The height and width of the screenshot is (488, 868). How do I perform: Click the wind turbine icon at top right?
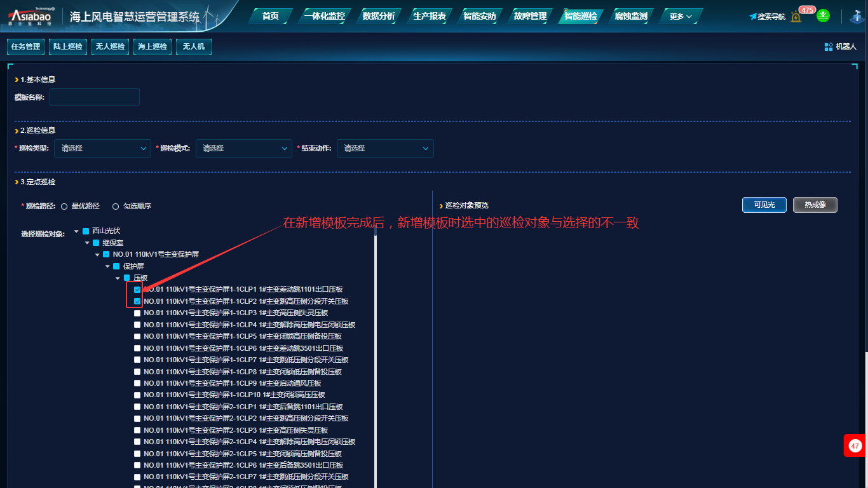tap(856, 17)
